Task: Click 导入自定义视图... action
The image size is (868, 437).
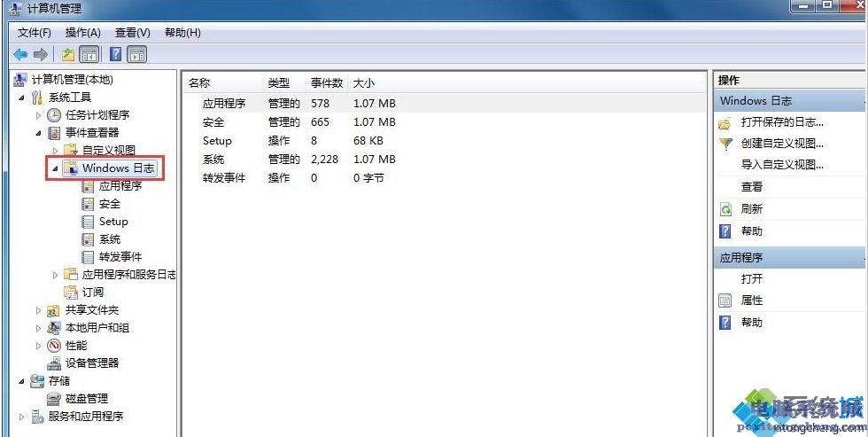Action: coord(782,165)
